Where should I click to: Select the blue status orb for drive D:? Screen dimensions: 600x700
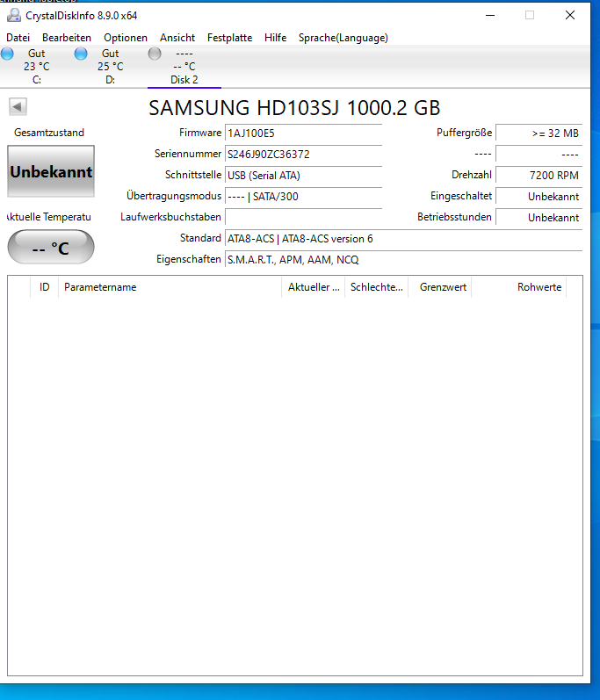tap(81, 54)
